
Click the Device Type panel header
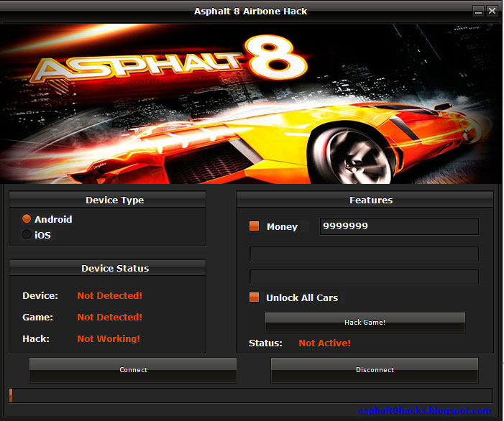tap(108, 200)
